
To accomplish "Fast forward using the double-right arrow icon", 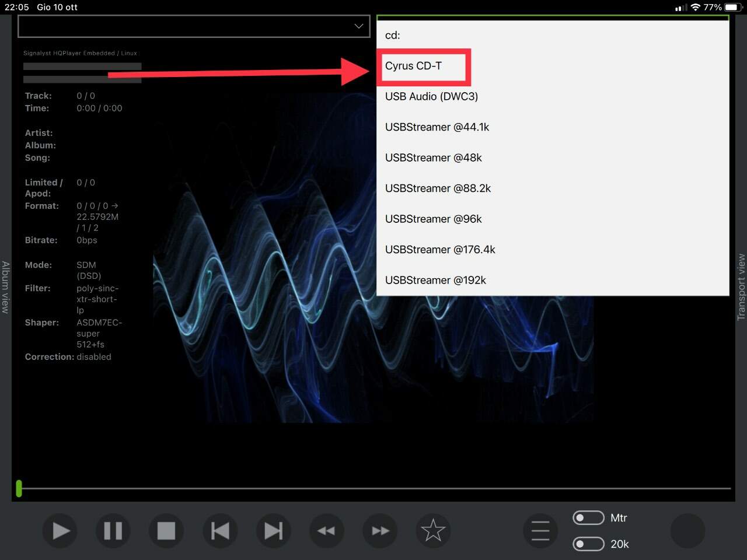I will tap(380, 531).
